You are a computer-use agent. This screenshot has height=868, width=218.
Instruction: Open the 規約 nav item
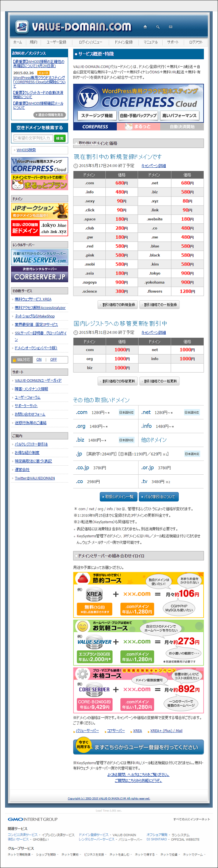pyautogui.click(x=34, y=42)
